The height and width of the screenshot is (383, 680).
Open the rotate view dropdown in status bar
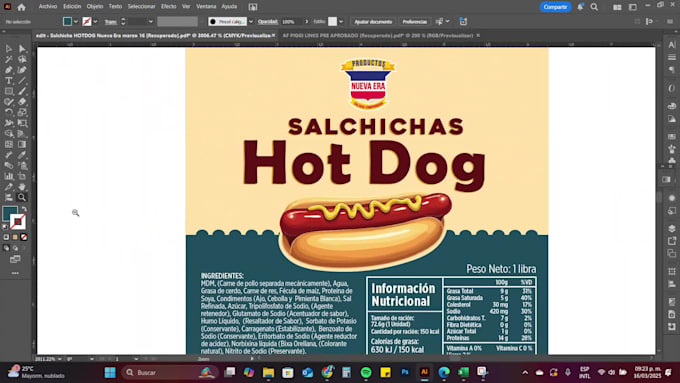click(x=92, y=359)
